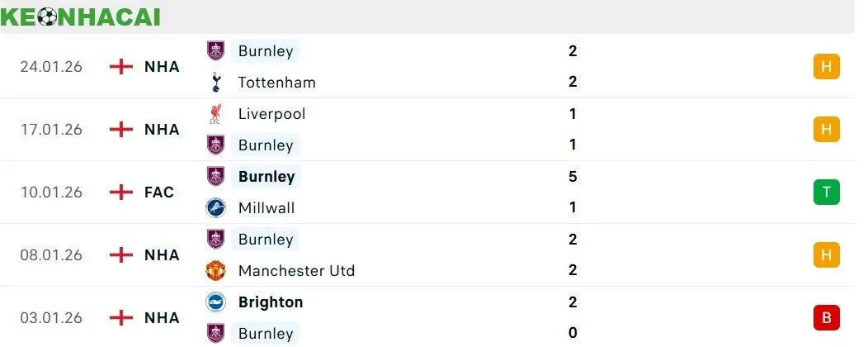Viewport: 868px width, 347px height.
Task: Open the Manchester Utd team link
Action: (296, 271)
